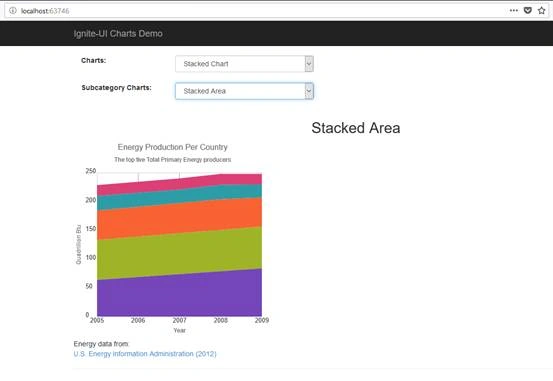Click the 2006 x-axis label
The image size is (553, 381).
click(138, 320)
